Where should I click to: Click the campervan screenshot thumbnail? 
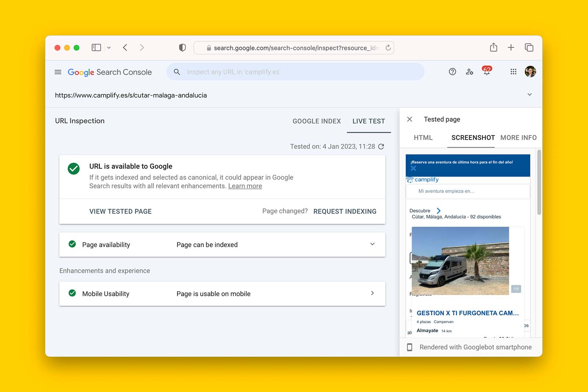point(460,260)
